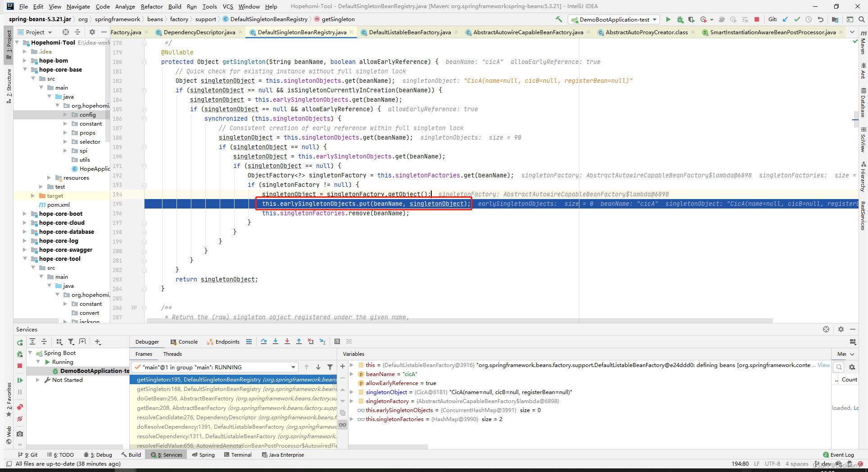Screen dimensions: 868x472
Task: Expand Not Started node in Services
Action: pyautogui.click(x=38, y=380)
